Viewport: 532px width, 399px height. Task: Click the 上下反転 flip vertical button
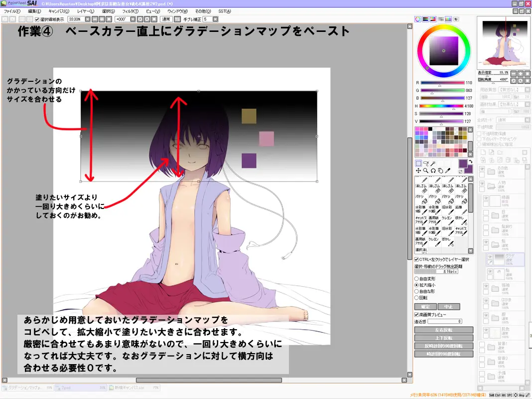point(444,338)
